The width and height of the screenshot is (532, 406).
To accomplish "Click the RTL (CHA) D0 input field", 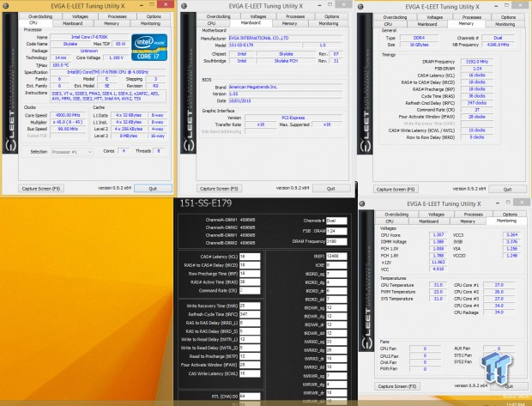I will click(x=250, y=397).
